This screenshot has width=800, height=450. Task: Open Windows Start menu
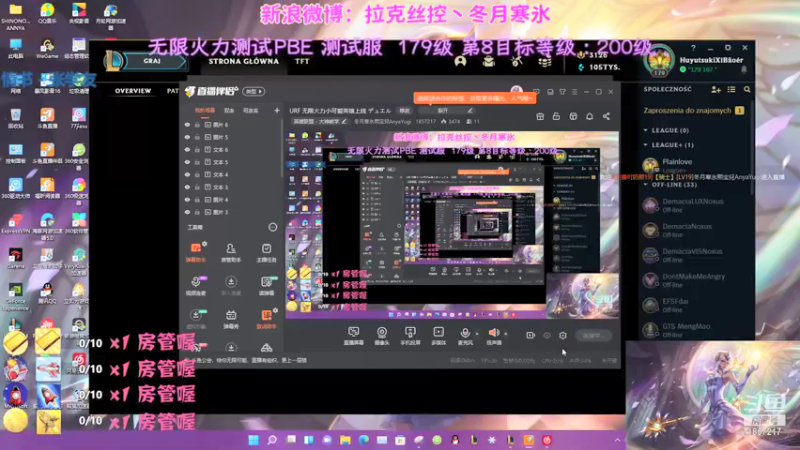tap(253, 440)
